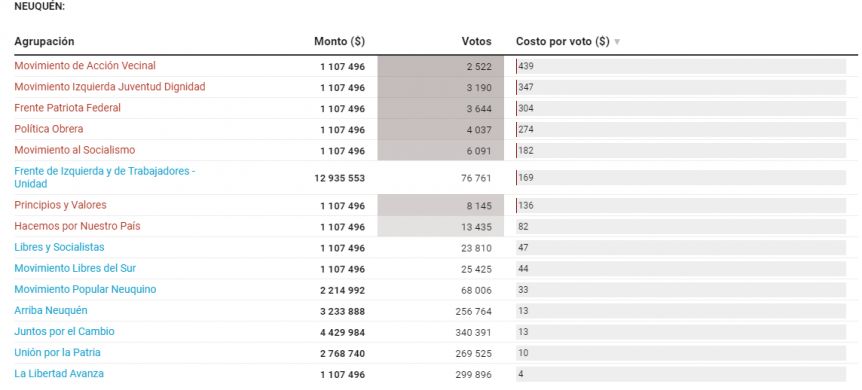Sort table by Agrupación column header
This screenshot has height=390, width=862.
pyautogui.click(x=44, y=42)
